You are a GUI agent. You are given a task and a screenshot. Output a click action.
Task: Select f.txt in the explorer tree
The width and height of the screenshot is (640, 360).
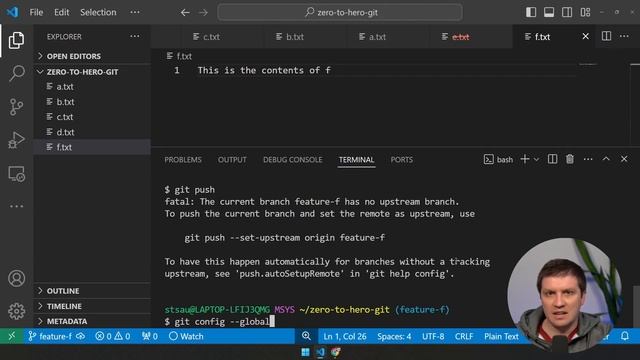pos(92,147)
